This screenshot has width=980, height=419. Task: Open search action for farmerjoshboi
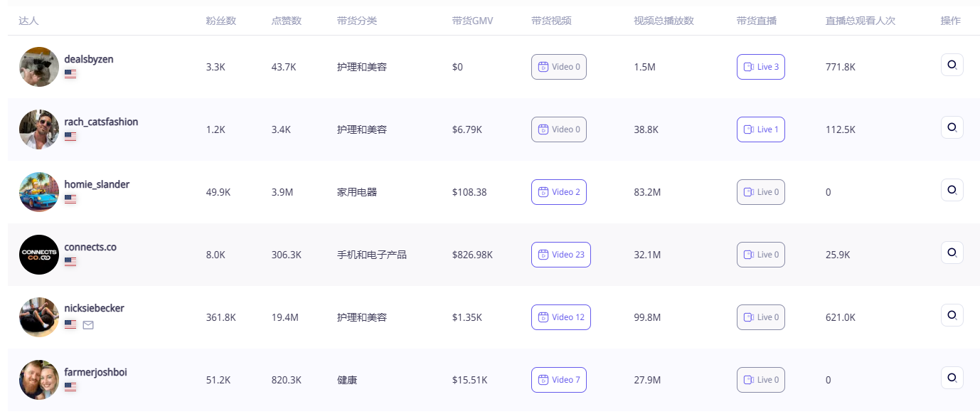952,378
